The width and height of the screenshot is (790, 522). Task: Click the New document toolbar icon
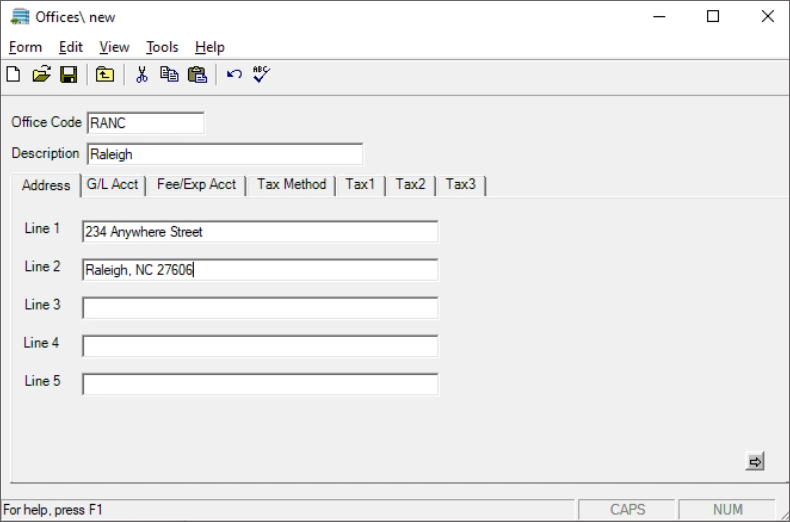point(13,74)
